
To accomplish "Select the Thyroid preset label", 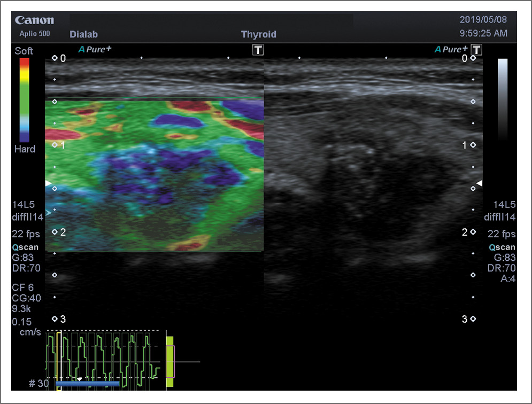I will pyautogui.click(x=258, y=35).
